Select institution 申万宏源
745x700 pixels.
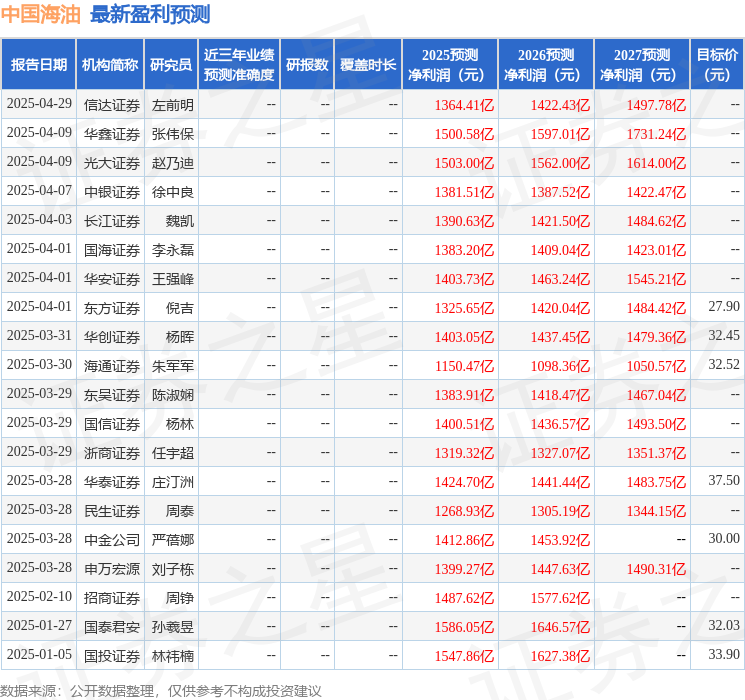tap(112, 569)
